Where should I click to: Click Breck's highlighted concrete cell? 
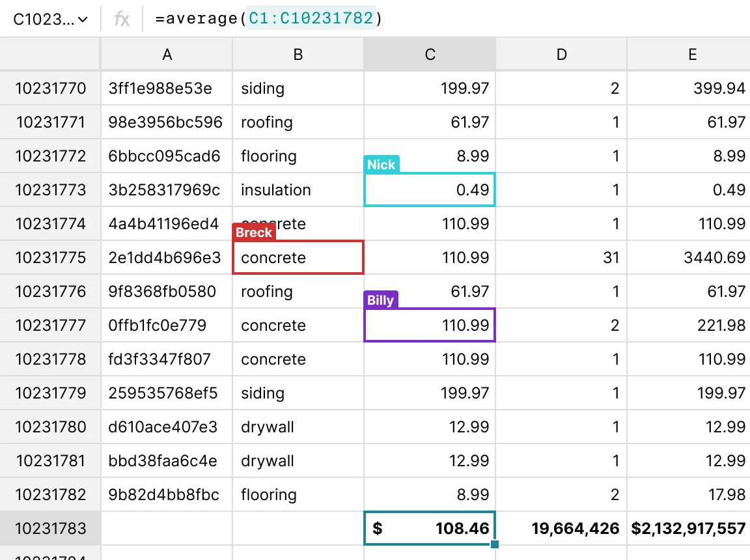coord(298,258)
